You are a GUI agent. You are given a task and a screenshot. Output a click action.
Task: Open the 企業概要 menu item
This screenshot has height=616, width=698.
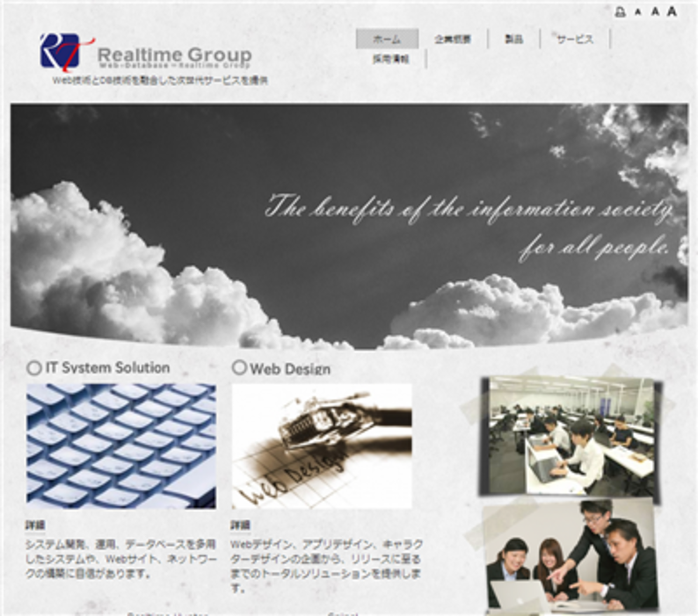point(453,39)
